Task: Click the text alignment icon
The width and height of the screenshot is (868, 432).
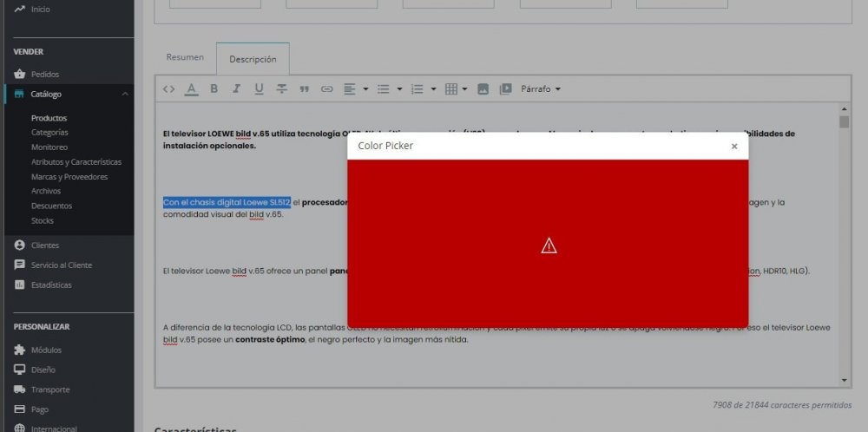Action: point(349,89)
